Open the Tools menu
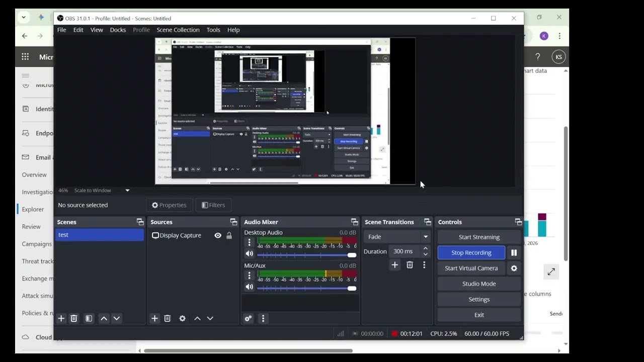 pyautogui.click(x=213, y=30)
